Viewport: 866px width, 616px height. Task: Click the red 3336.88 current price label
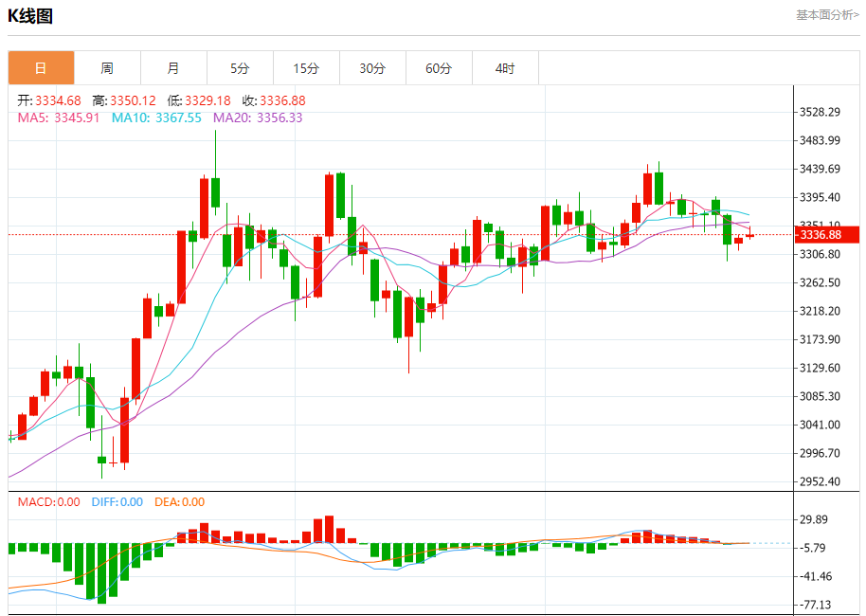click(826, 235)
